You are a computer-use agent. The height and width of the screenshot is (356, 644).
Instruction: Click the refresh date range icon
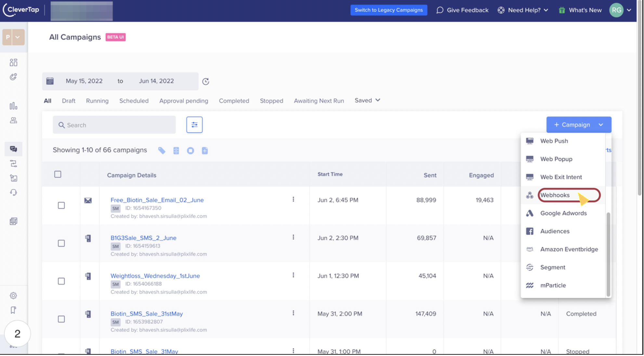click(x=206, y=82)
